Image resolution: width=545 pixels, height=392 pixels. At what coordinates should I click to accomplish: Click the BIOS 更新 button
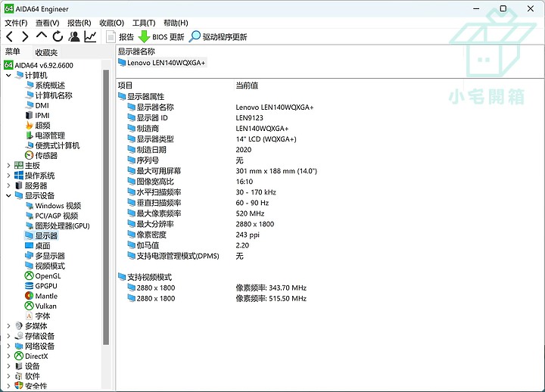pos(162,37)
